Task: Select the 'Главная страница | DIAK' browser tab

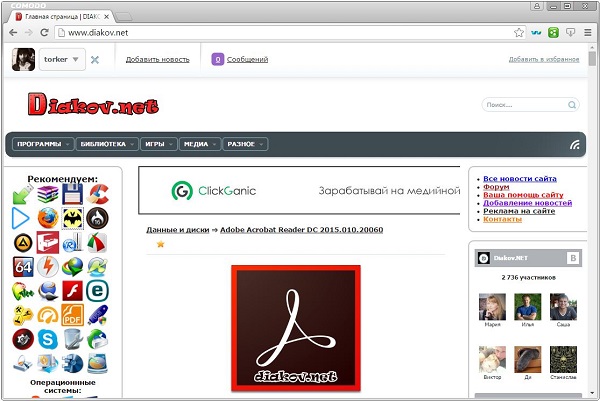Action: pyautogui.click(x=62, y=17)
